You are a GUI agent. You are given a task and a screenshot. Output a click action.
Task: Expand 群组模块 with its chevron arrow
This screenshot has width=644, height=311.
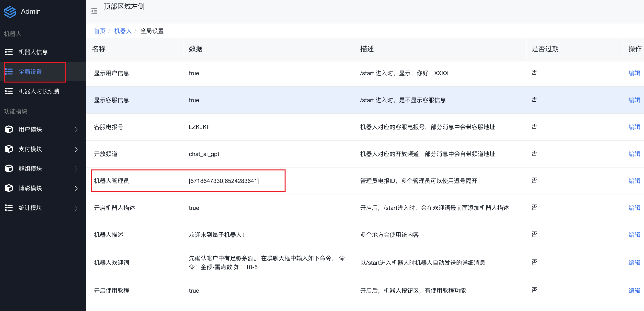76,169
